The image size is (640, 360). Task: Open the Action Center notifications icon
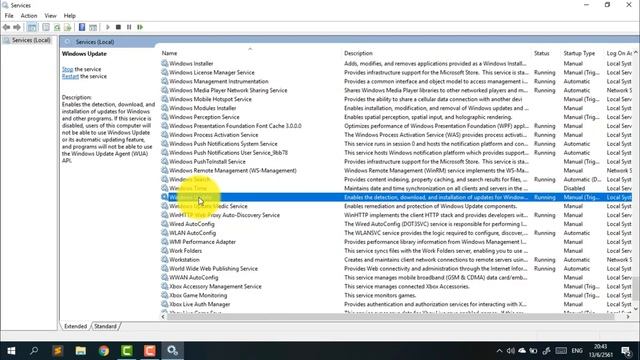tap(626, 351)
